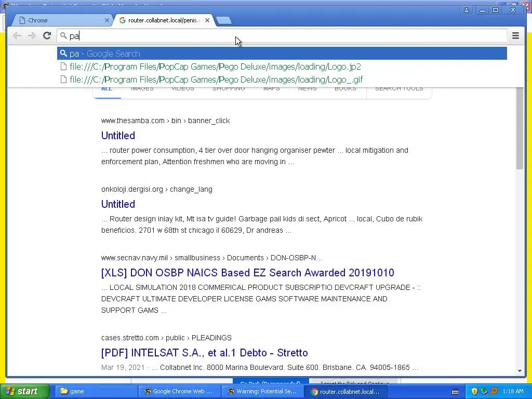Viewport: 532px width, 399px height.
Task: Switch to the Chrome tab
Action: point(63,20)
